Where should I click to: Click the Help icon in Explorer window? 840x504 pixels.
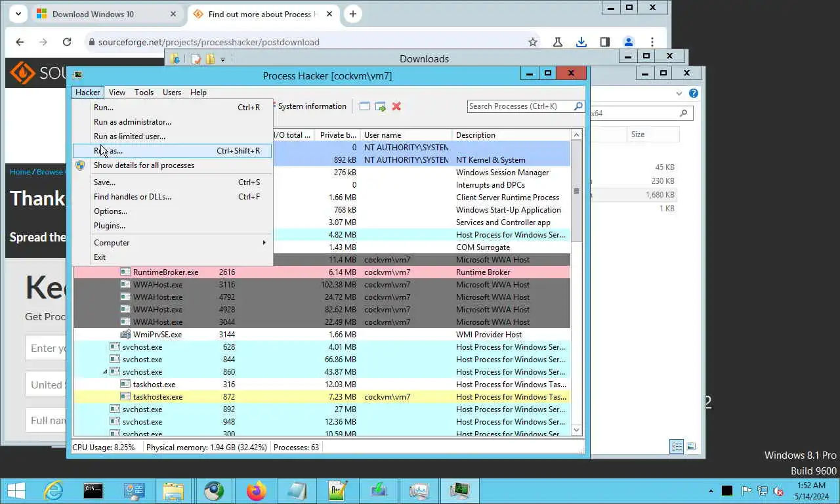click(x=694, y=93)
